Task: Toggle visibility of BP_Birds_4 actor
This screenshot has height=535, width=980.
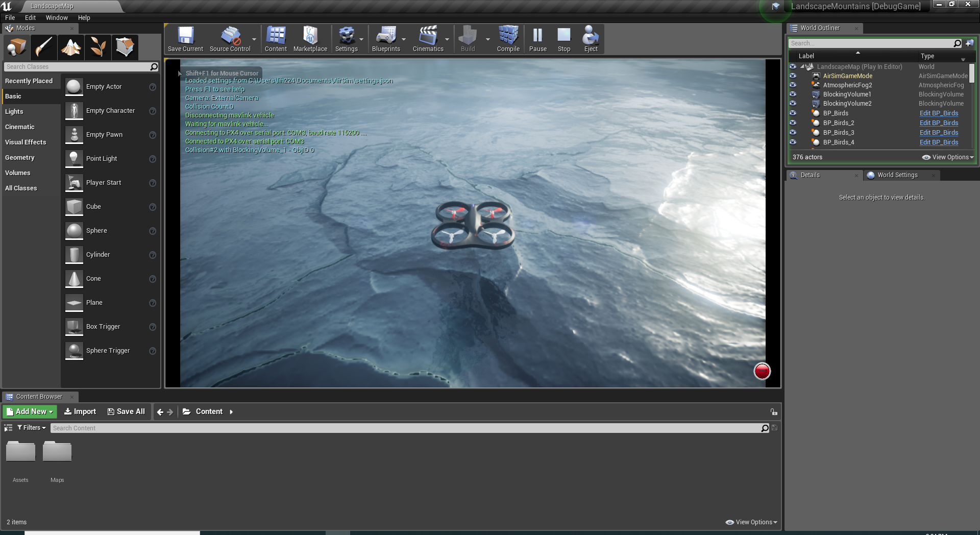Action: 793,142
